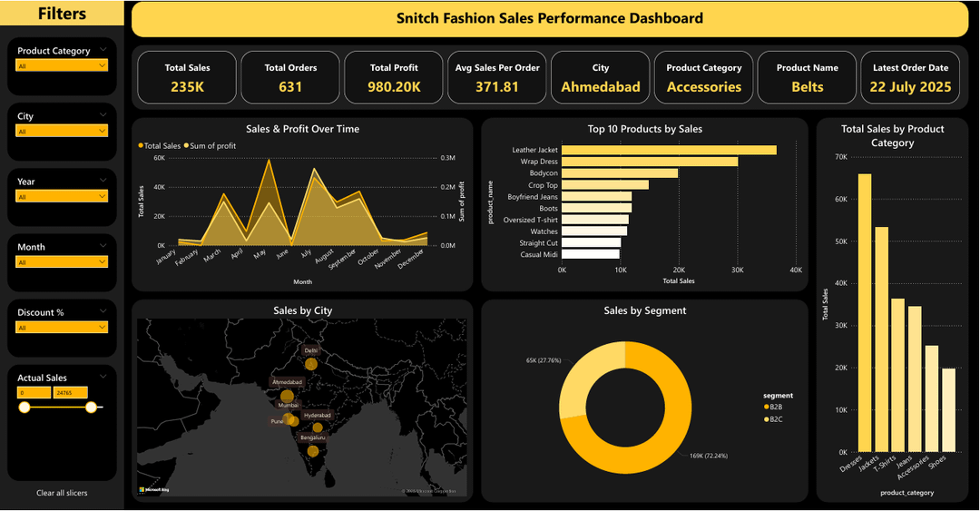Select the Shoes category column
Image resolution: width=980 pixels, height=511 pixels.
click(x=948, y=410)
